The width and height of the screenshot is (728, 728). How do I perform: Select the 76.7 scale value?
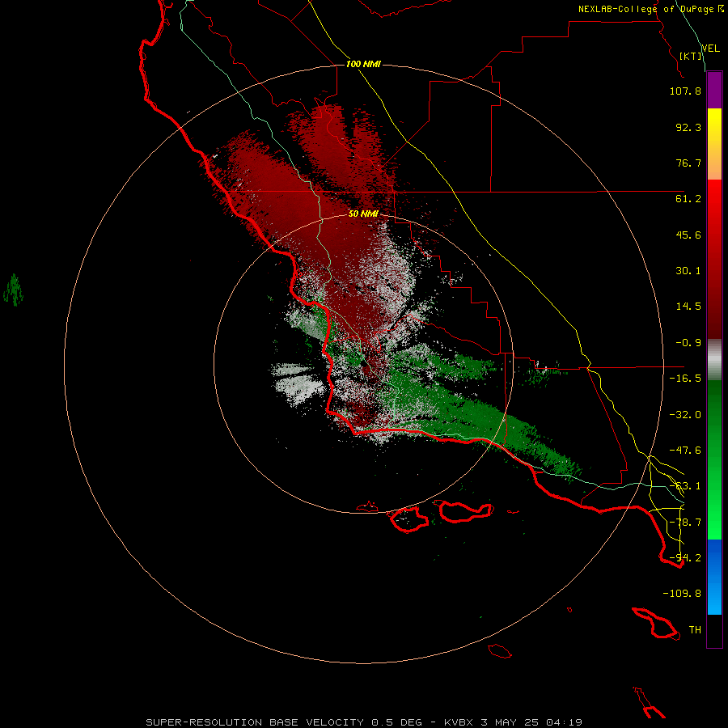tap(688, 163)
